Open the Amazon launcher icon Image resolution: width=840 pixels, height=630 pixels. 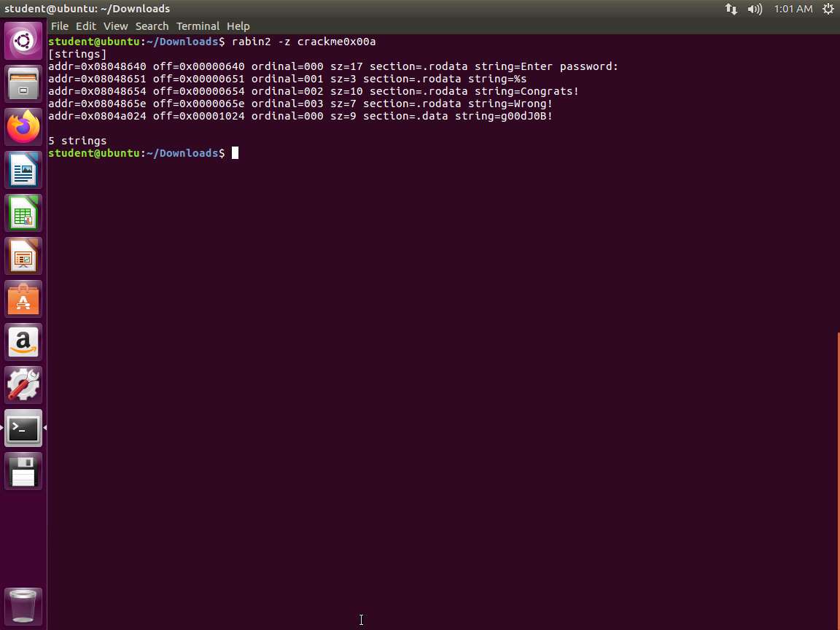[23, 342]
